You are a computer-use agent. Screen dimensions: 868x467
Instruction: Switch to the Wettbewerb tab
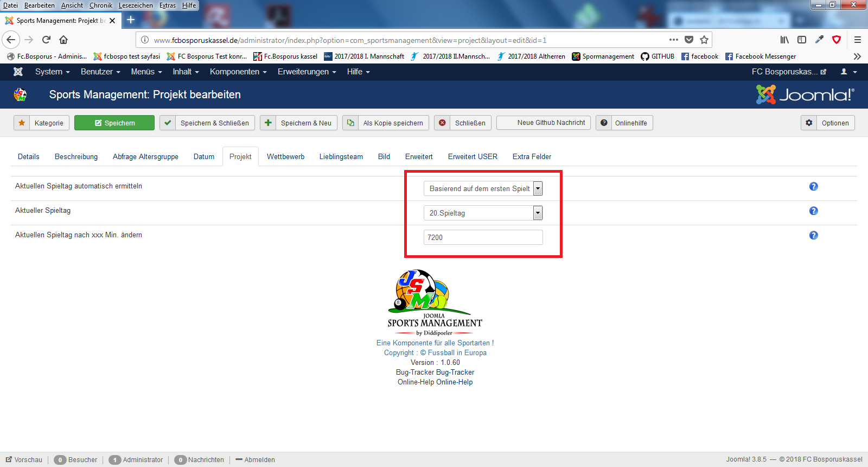(x=285, y=156)
